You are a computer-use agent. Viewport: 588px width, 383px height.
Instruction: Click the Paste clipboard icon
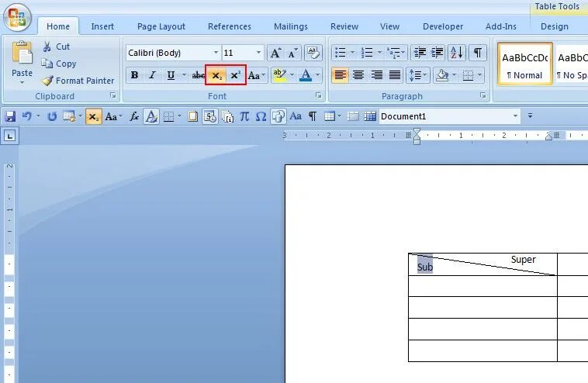(22, 53)
